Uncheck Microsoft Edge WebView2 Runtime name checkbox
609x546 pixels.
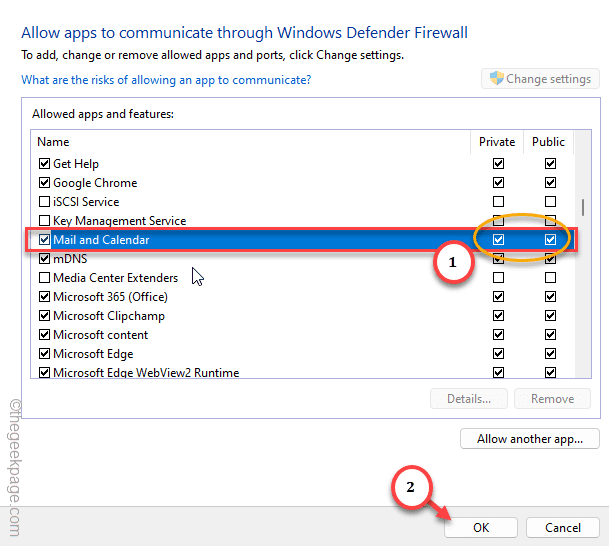pyautogui.click(x=44, y=372)
